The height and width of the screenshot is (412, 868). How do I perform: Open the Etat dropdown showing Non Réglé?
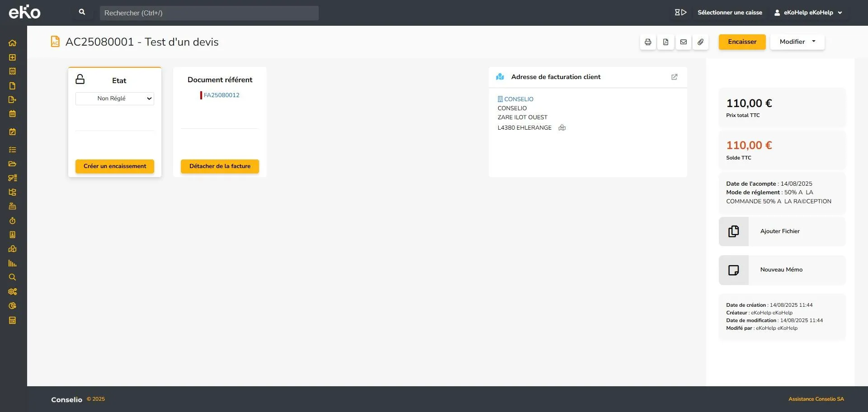click(x=115, y=98)
